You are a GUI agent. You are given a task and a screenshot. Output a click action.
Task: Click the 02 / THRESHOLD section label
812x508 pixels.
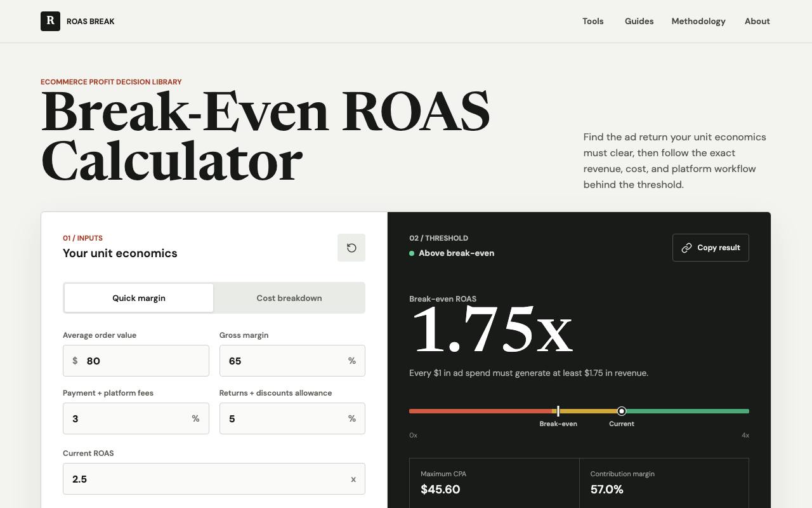(x=438, y=238)
